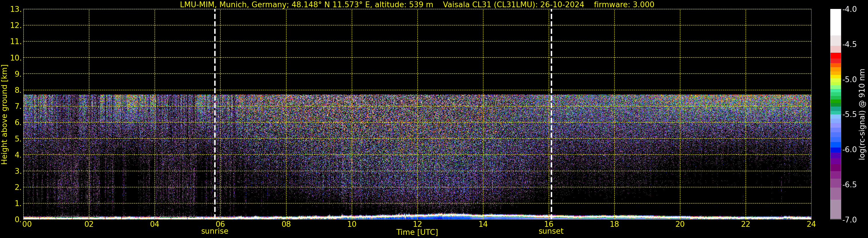Click the -6.0 colorbar tick value
Screen dimensions: 868x238
coord(849,150)
